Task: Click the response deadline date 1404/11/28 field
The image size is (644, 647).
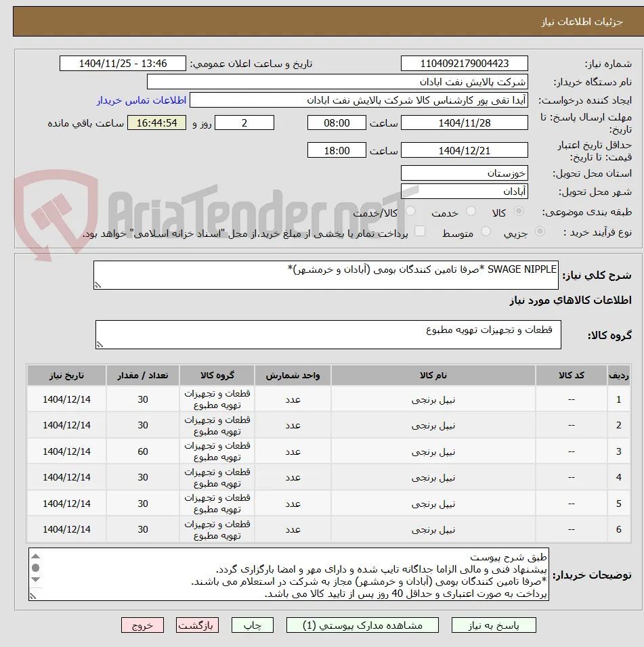Action: pyautogui.click(x=465, y=123)
